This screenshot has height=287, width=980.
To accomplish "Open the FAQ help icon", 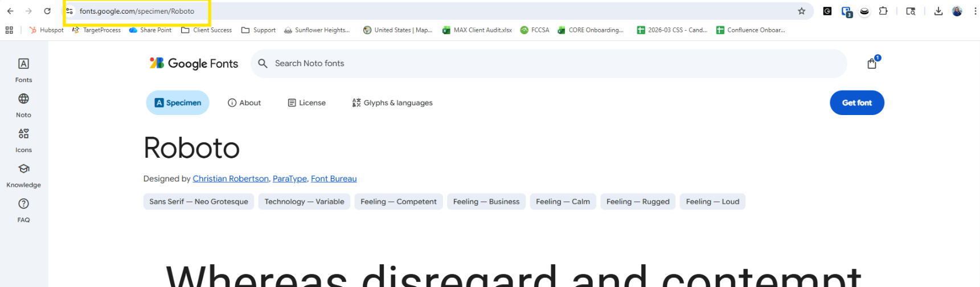I will click(23, 210).
